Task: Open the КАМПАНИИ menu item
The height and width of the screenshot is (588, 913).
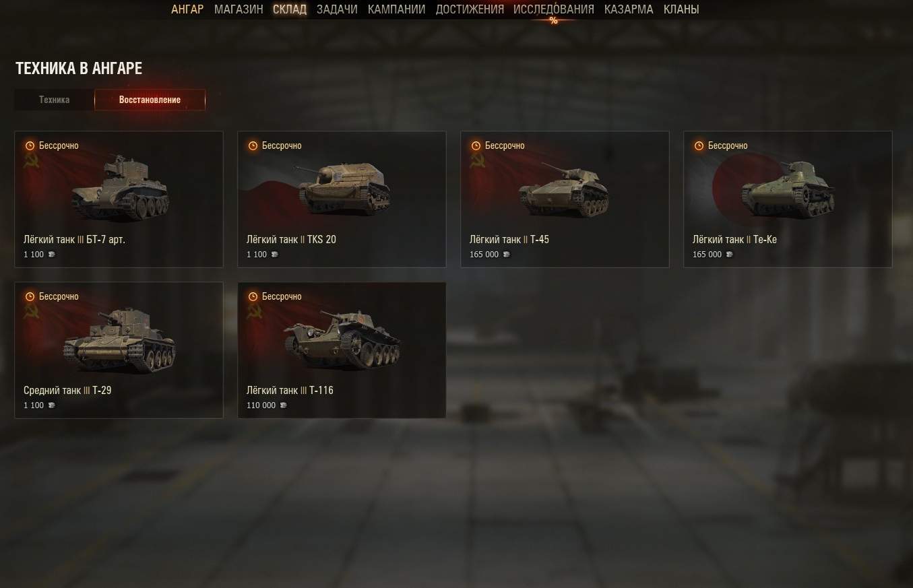Action: (396, 9)
